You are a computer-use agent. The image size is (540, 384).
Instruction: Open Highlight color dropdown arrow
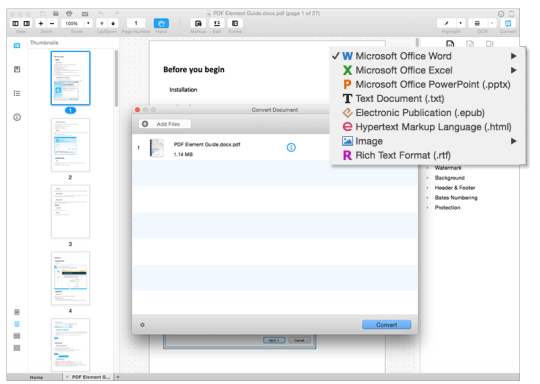coord(460,23)
